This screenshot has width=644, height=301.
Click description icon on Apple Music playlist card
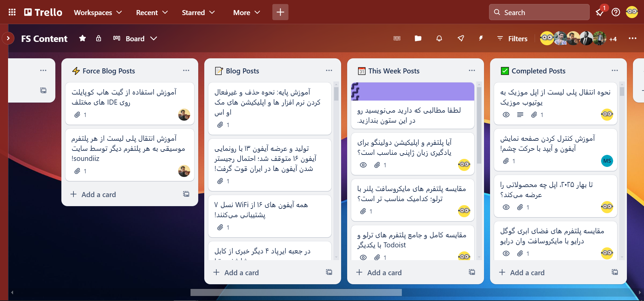[520, 115]
